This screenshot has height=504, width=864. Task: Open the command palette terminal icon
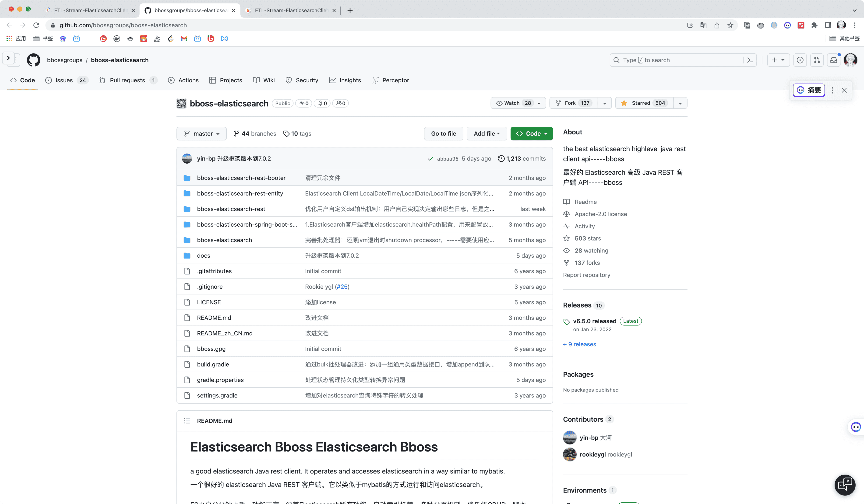click(750, 60)
